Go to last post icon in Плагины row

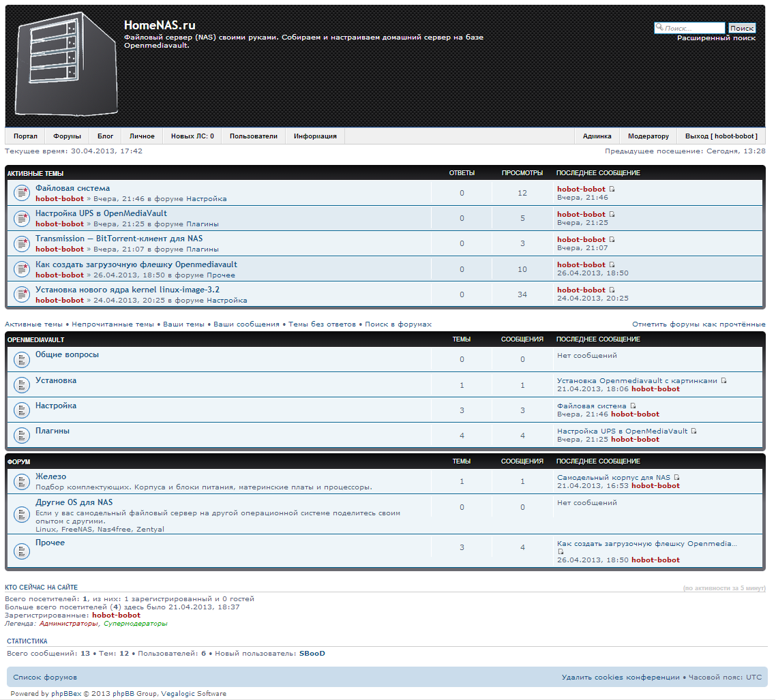tap(693, 431)
